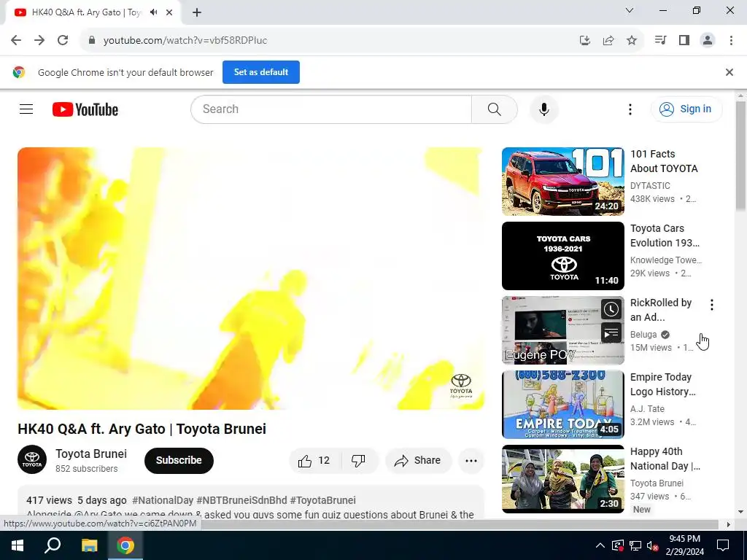Close the HK40 Q&A tab
Screen dimensions: 747x560
click(169, 12)
